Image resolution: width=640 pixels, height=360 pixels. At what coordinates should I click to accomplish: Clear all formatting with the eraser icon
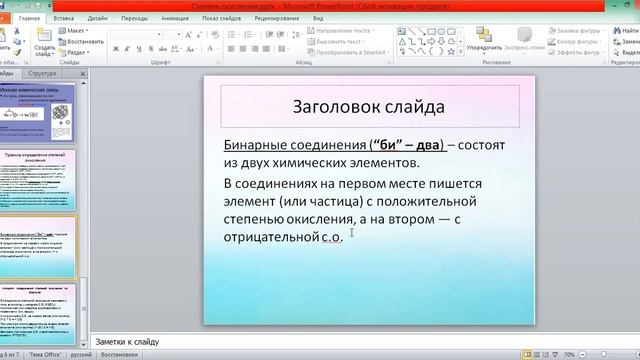[x=215, y=35]
